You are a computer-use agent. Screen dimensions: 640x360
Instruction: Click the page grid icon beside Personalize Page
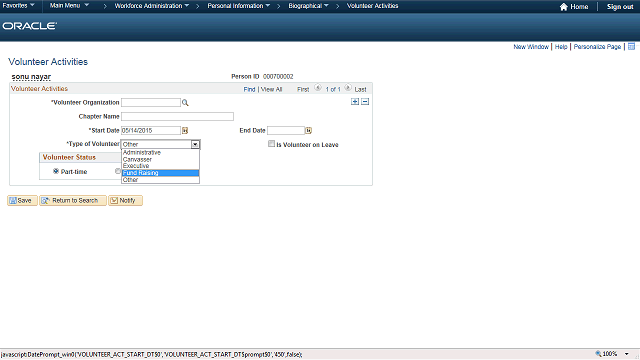[x=631, y=47]
